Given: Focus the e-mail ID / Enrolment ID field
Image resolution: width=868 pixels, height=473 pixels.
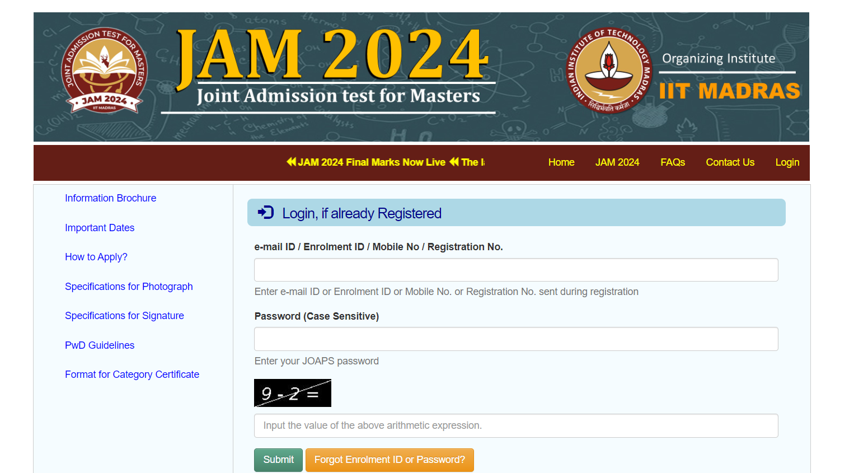Looking at the screenshot, I should tap(516, 270).
